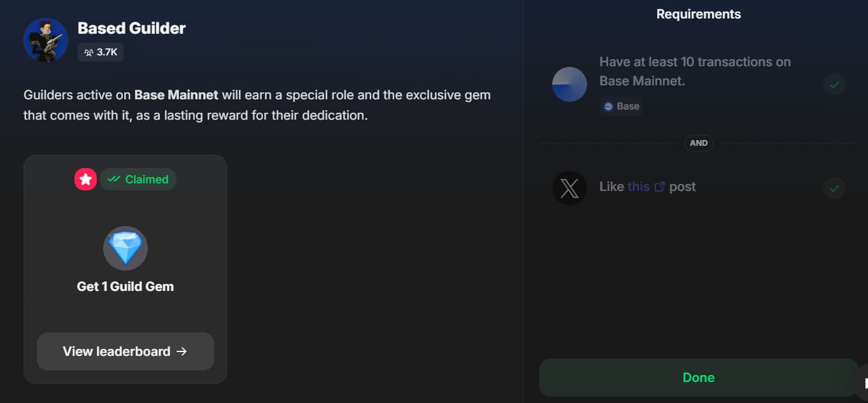868x403 pixels.
Task: Click the X logo icon
Action: pos(569,188)
